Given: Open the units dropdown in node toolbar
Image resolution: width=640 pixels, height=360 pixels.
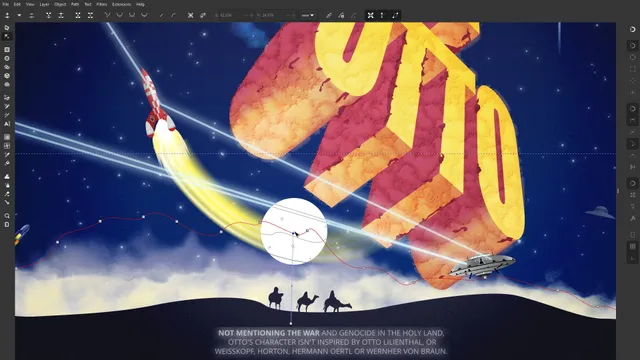Looking at the screenshot, I should 308,16.
